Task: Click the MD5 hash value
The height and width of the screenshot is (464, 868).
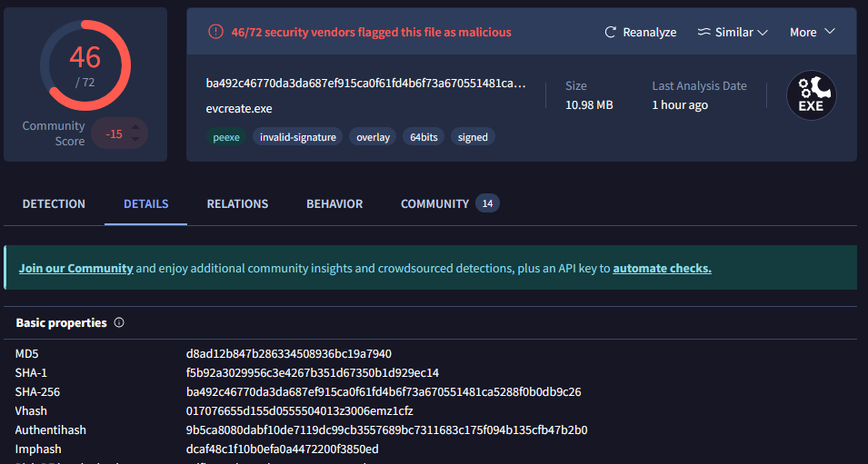Action: tap(289, 353)
